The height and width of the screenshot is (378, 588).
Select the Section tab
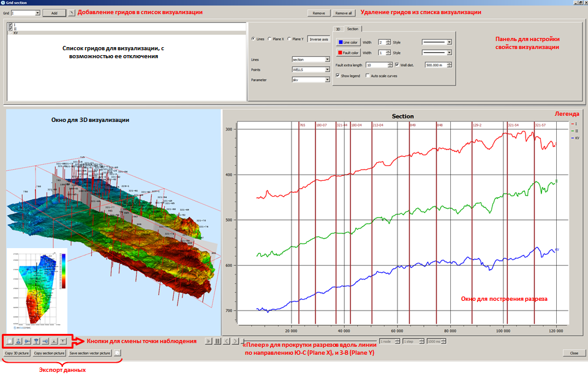[x=352, y=29]
